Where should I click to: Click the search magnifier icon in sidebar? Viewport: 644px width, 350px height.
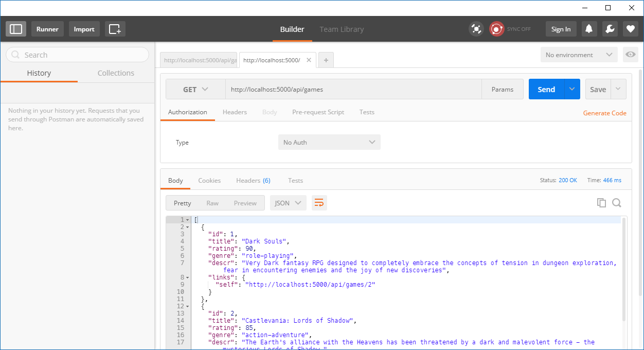click(x=16, y=55)
